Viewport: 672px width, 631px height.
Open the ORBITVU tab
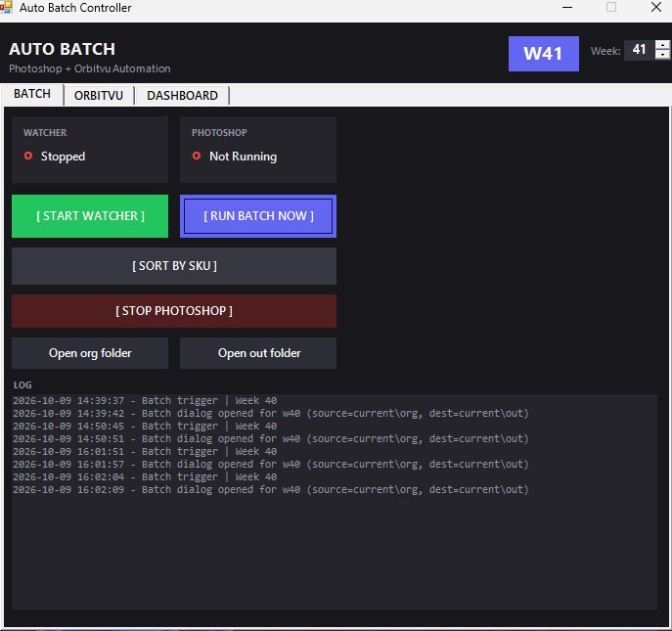(99, 95)
